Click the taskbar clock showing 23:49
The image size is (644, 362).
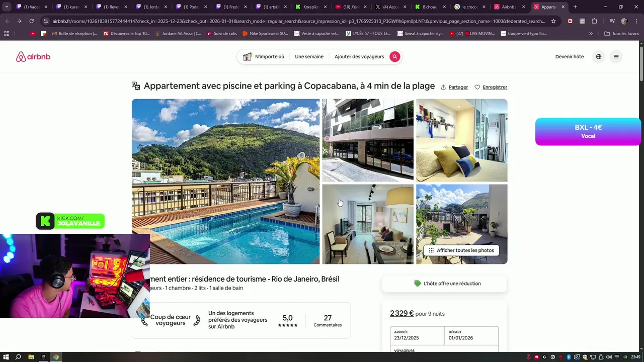click(634, 357)
